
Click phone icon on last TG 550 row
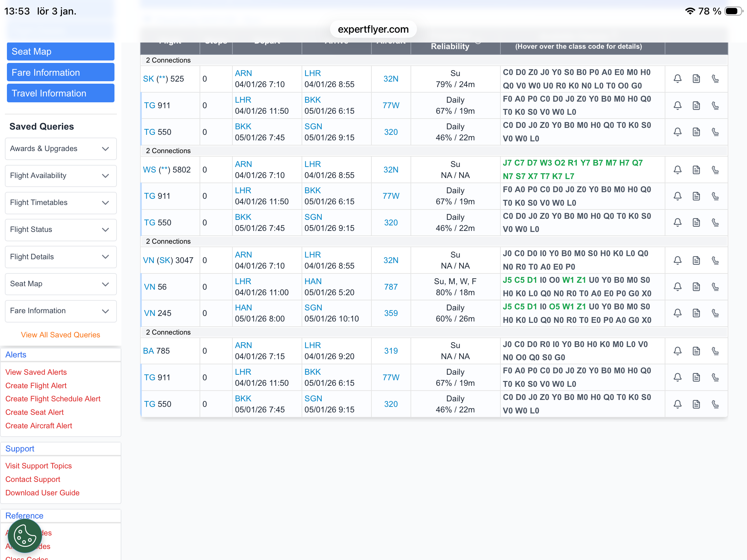pyautogui.click(x=715, y=404)
